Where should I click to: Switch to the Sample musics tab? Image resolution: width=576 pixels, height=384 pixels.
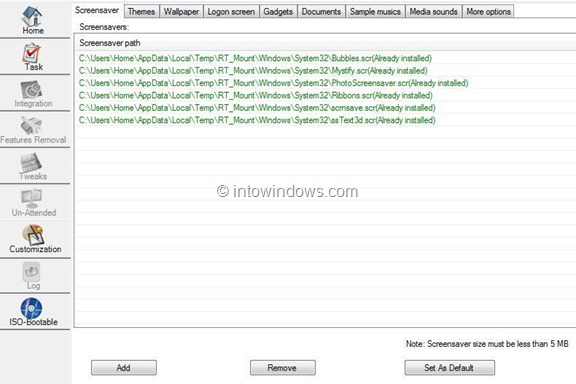tap(375, 12)
